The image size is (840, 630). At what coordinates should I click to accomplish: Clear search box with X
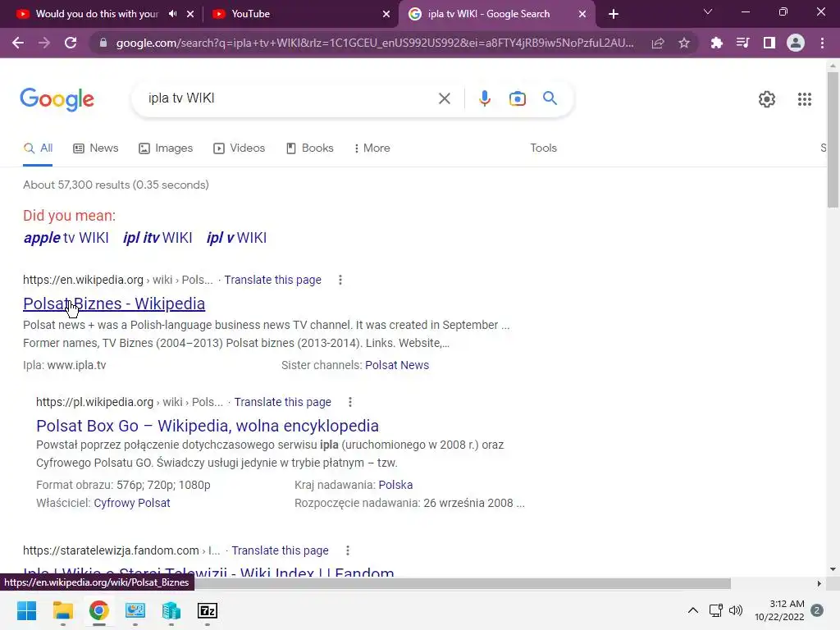(444, 98)
